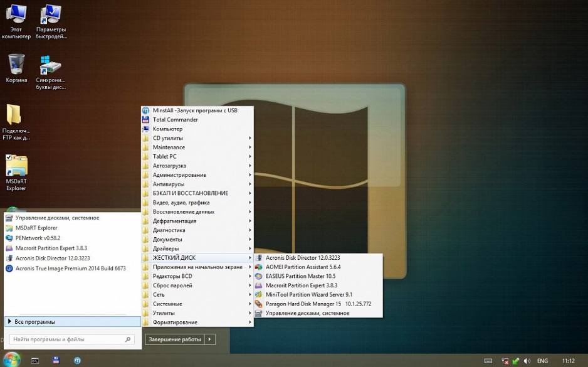Expand the Администрирование folder
This screenshot has height=367, width=588.
197,175
